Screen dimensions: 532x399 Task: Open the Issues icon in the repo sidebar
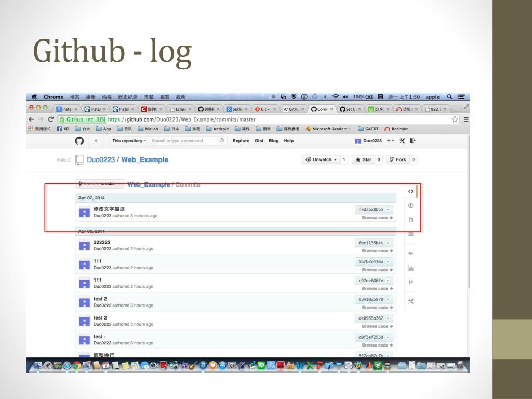(410, 206)
